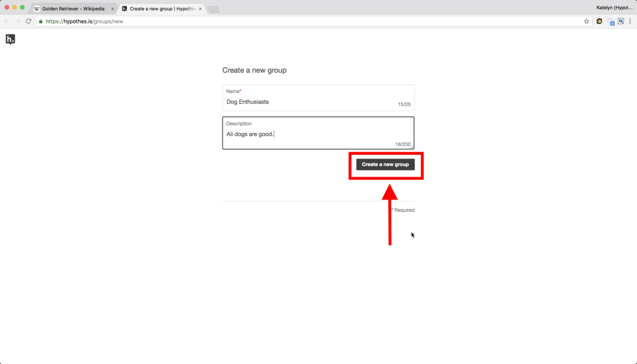
Task: Grab the Description field resize handle
Action: coord(411,146)
